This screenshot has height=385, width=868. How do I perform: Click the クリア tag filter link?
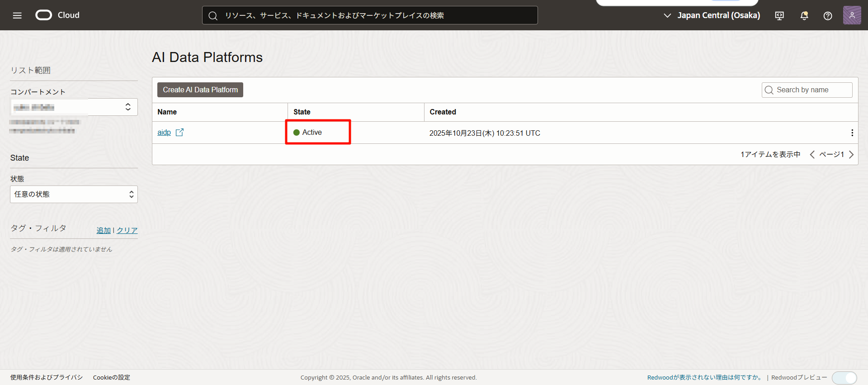[x=127, y=230]
